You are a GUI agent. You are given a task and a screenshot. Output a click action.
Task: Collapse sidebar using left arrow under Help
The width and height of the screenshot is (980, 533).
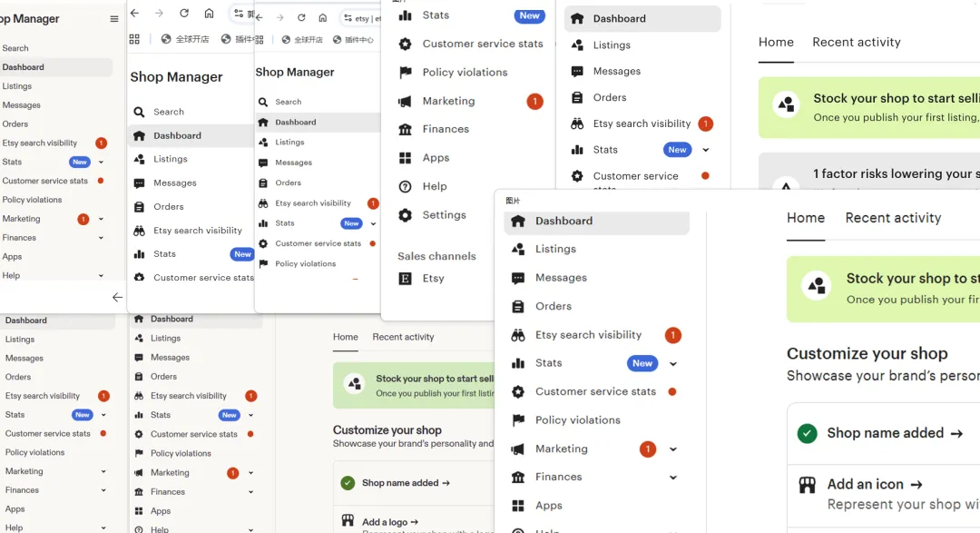point(117,297)
